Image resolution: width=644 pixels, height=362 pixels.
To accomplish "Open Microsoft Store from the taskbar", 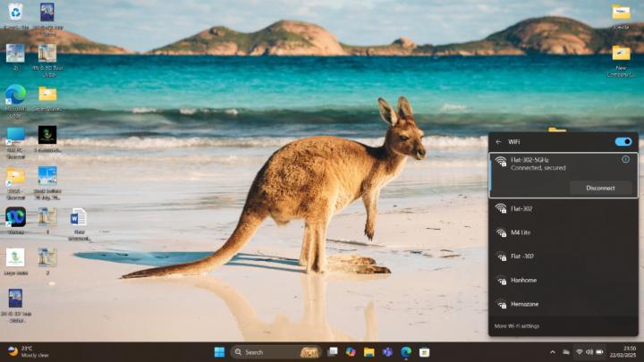I will pos(424,352).
